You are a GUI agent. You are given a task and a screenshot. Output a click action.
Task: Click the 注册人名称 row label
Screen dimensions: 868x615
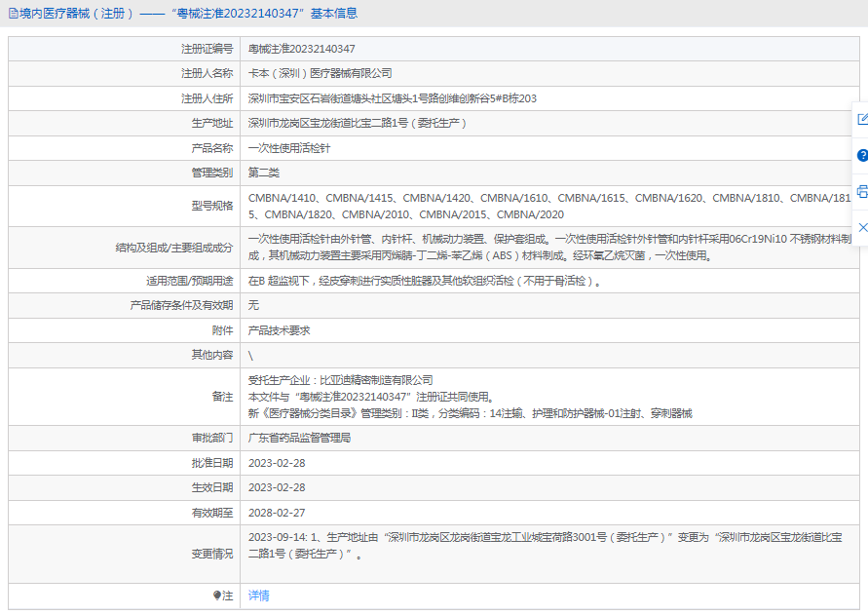click(208, 73)
